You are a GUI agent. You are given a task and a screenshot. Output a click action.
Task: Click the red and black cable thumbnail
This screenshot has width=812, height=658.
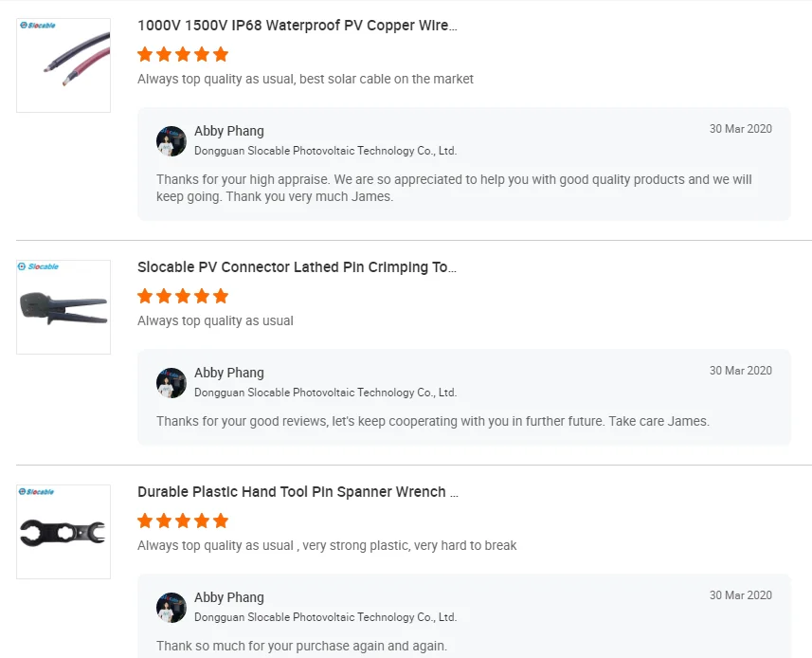(x=63, y=64)
